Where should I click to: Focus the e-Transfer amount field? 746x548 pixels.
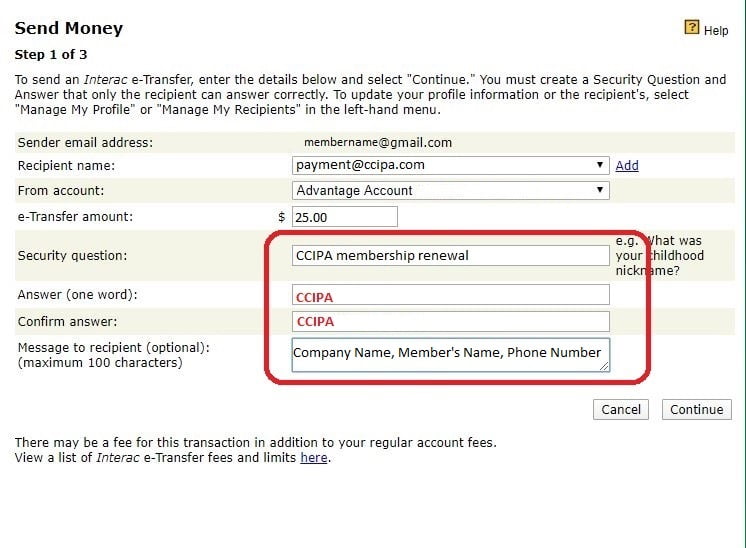click(344, 217)
